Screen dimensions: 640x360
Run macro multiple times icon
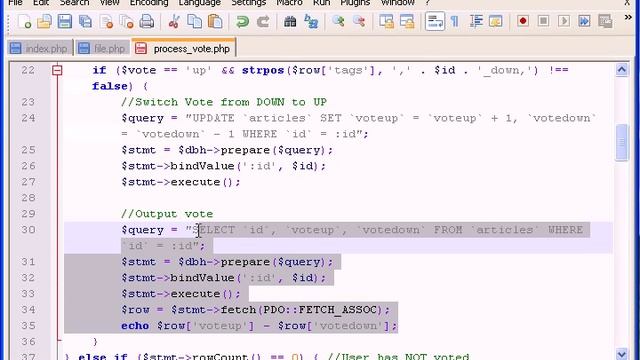[x=584, y=21]
